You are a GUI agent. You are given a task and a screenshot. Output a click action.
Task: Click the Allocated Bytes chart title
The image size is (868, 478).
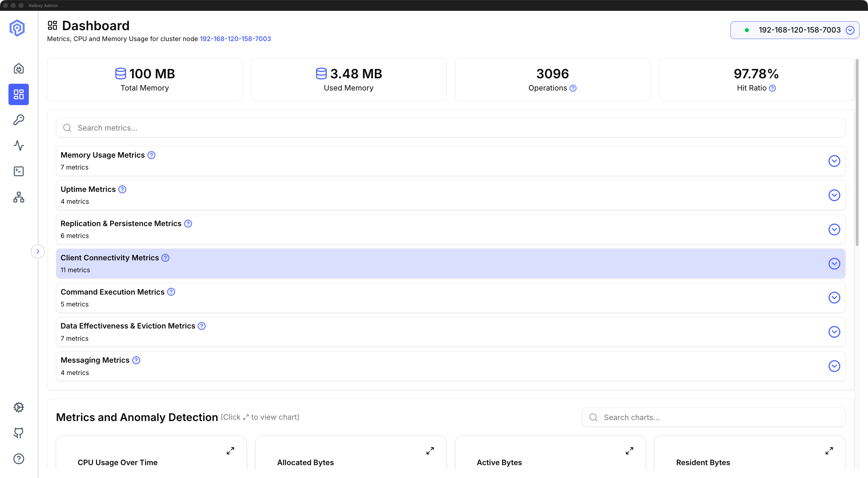coord(305,463)
